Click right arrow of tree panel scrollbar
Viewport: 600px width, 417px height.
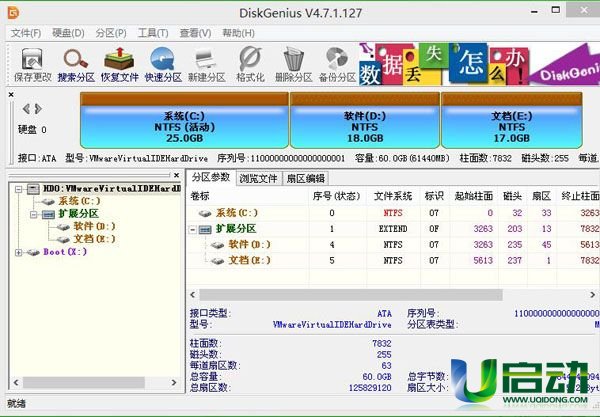coord(174,382)
